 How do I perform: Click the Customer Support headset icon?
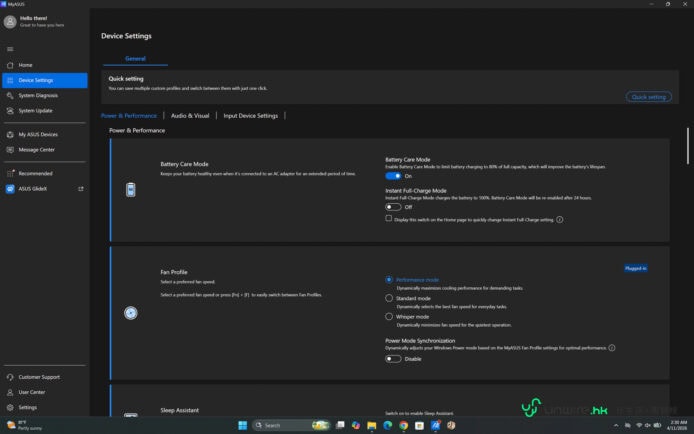coord(10,377)
